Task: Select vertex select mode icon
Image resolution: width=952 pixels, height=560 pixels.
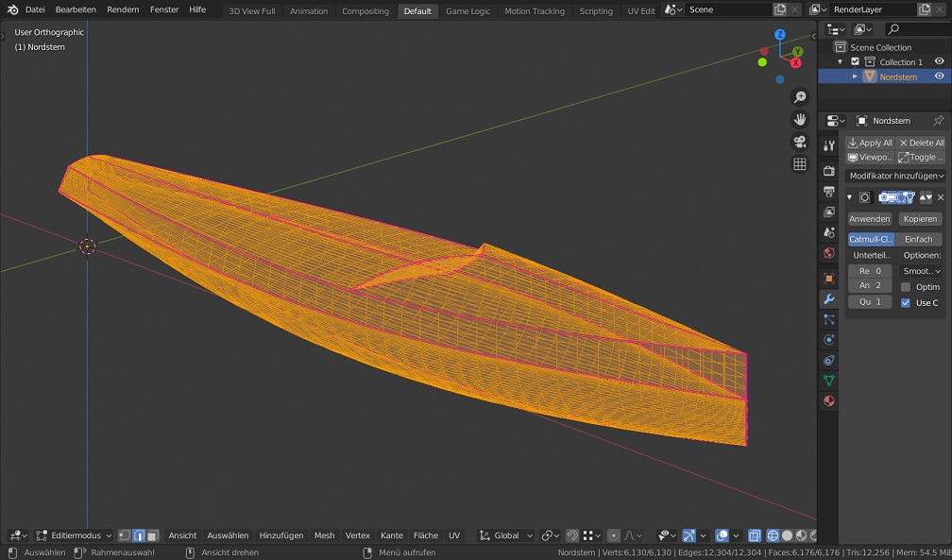Action: [x=124, y=535]
